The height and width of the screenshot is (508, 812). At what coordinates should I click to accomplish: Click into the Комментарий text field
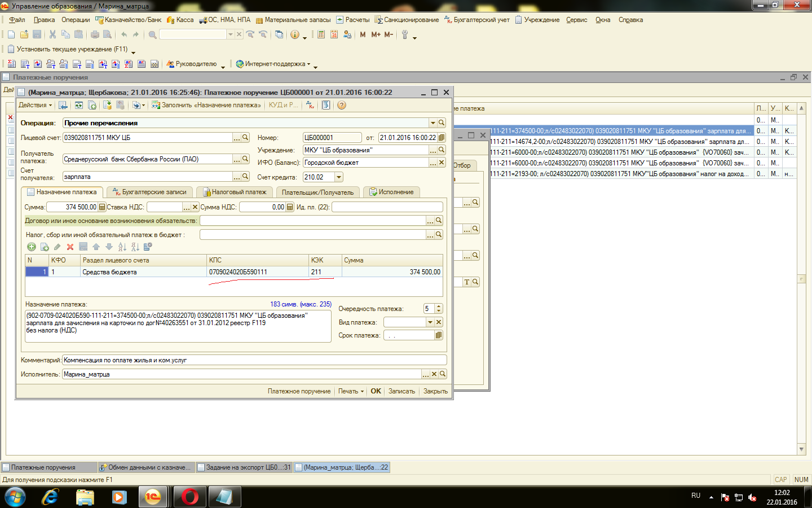[254, 360]
